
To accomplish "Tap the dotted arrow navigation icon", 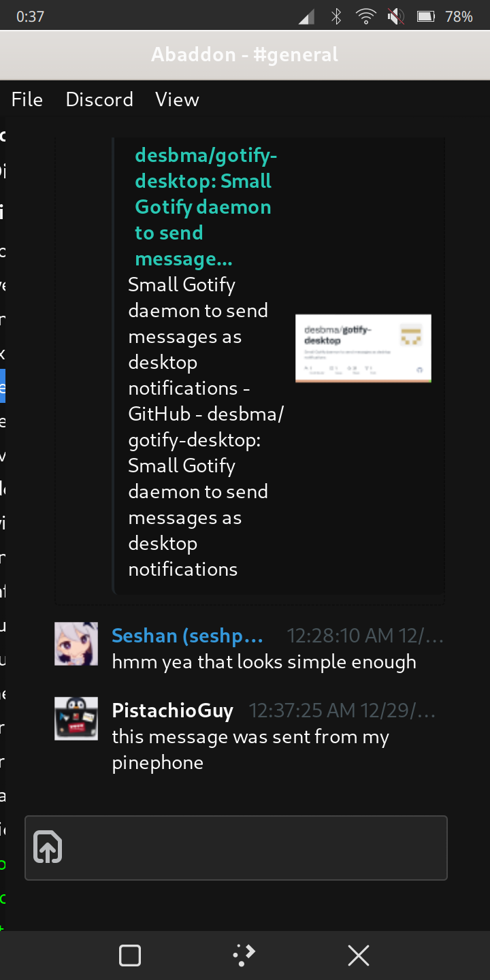I will (x=244, y=955).
